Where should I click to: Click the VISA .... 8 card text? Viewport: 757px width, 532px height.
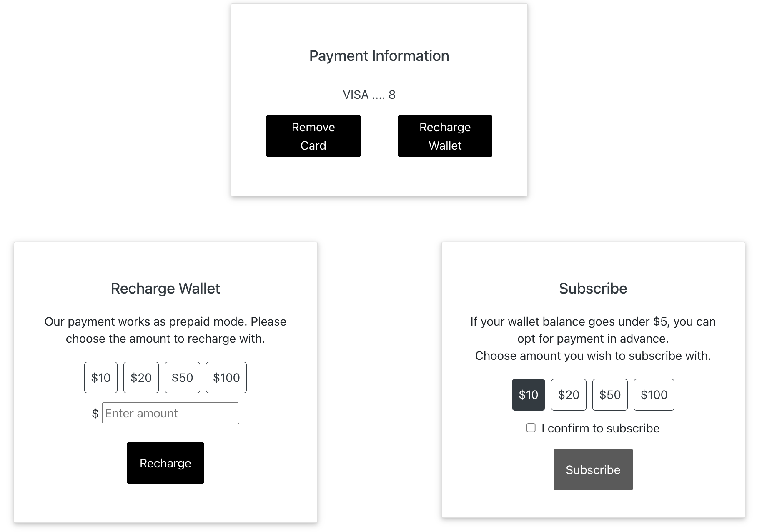[369, 95]
